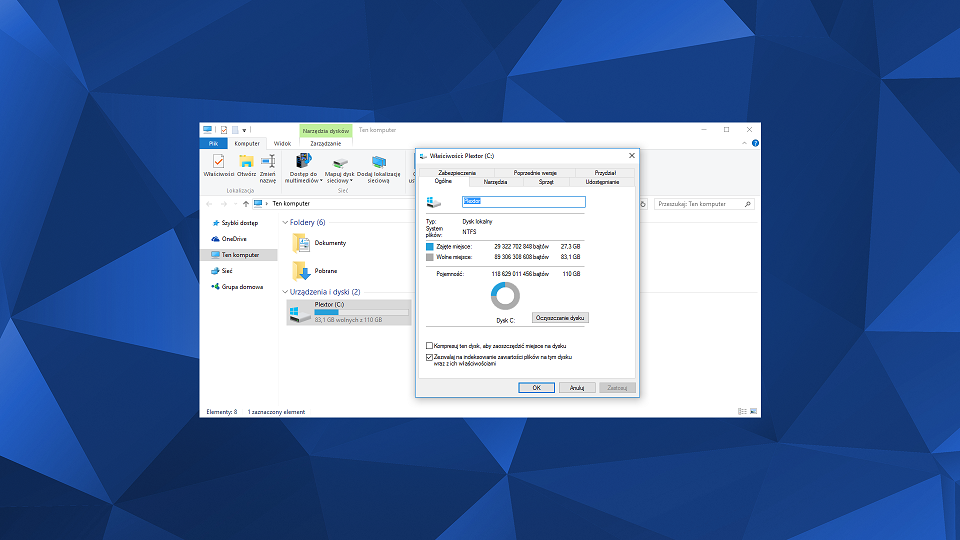Image resolution: width=960 pixels, height=540 pixels.
Task: Uncheck the Zezwalaj na indeksowanie checkbox
Action: click(x=429, y=357)
